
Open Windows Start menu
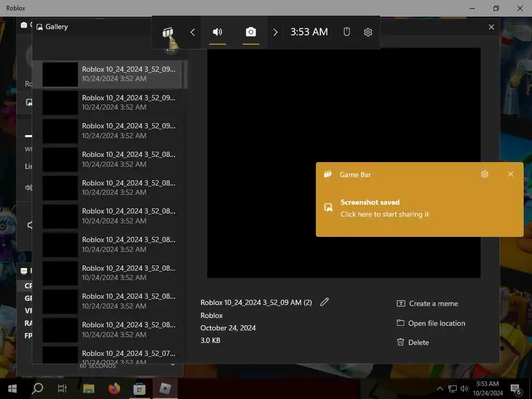click(12, 389)
